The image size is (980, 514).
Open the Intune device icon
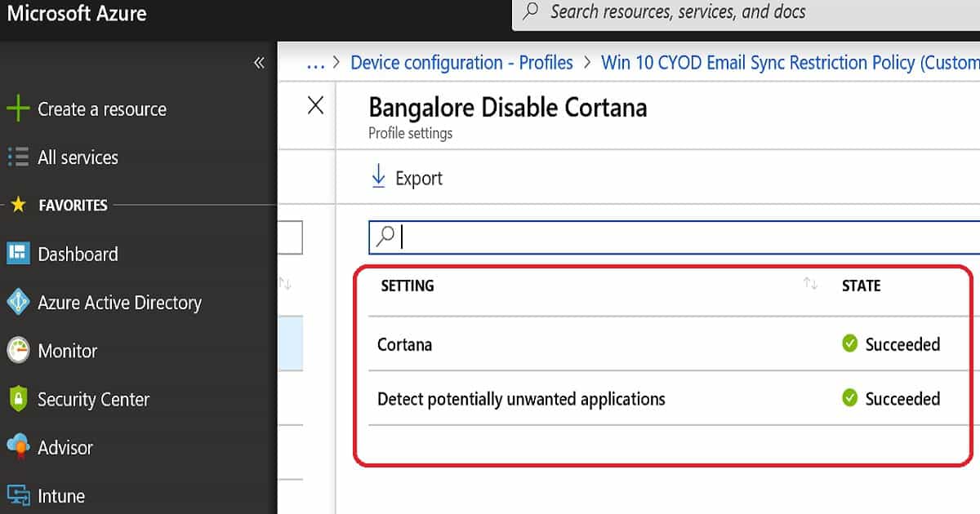point(17,495)
